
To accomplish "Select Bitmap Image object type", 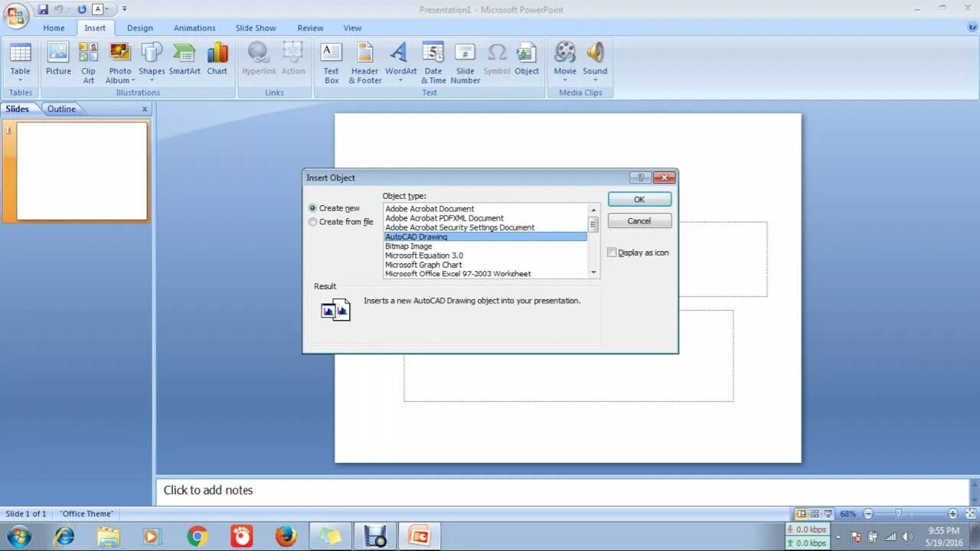I will [x=485, y=246].
